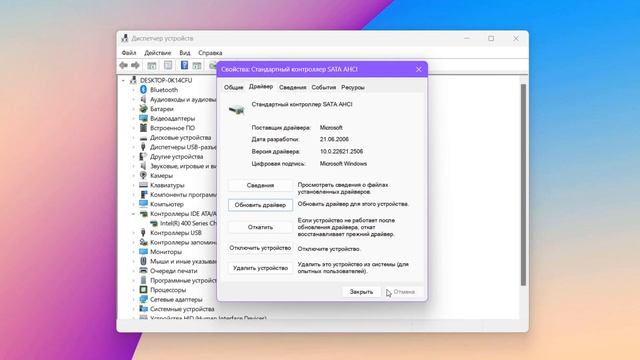Click the Back arrow in Device Manager toolbar
The width and height of the screenshot is (640, 360).
tap(123, 65)
